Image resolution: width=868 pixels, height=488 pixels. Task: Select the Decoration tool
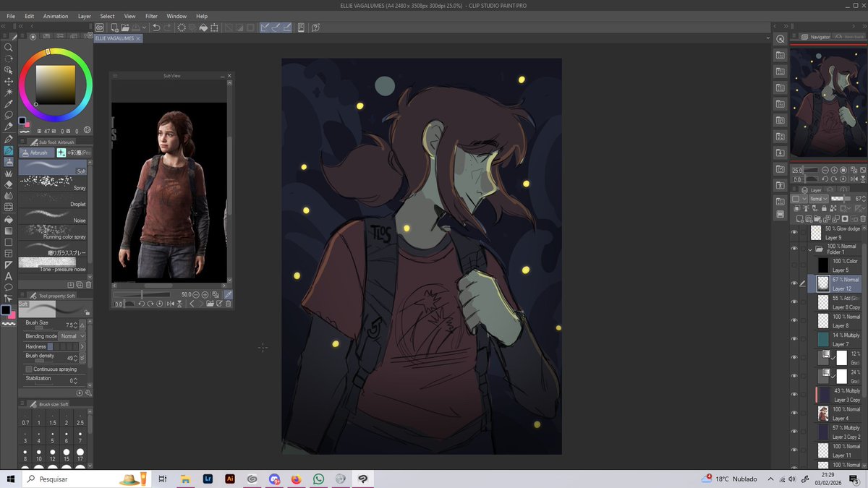point(9,174)
